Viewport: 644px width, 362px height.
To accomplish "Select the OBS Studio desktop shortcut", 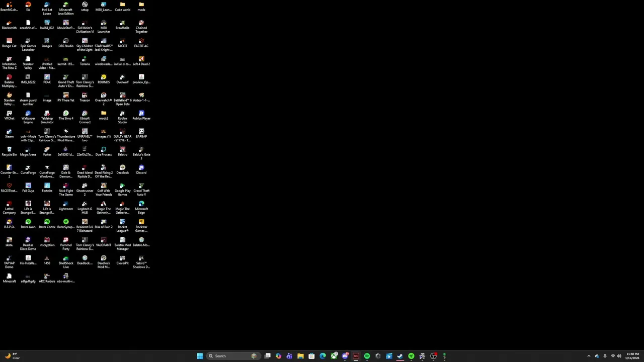I will click(x=66, y=43).
